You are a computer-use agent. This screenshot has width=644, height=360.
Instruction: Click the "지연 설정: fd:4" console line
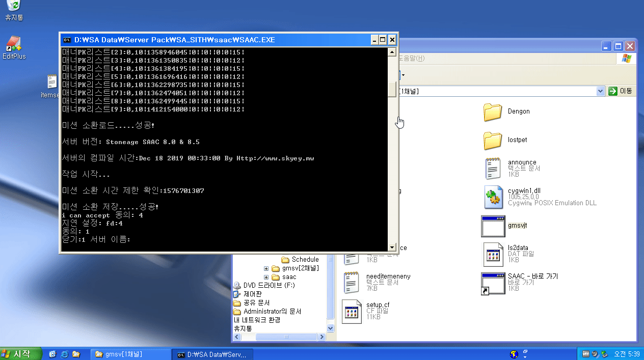point(92,223)
